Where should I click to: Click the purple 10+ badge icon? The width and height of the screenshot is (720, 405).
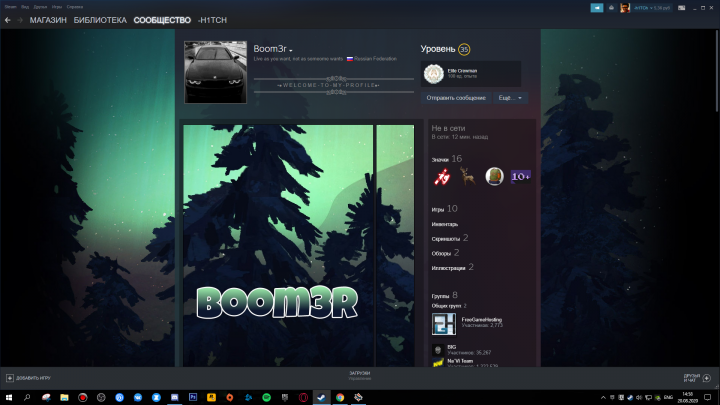(x=521, y=176)
